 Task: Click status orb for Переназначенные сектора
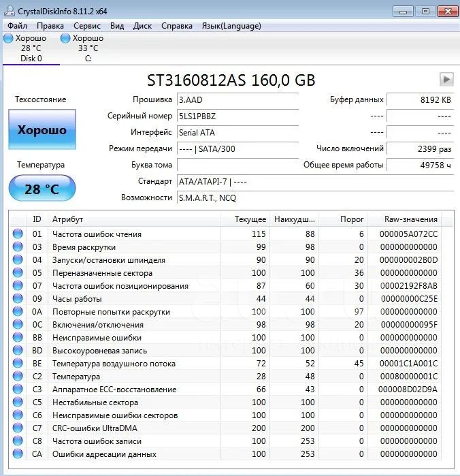pyautogui.click(x=18, y=272)
